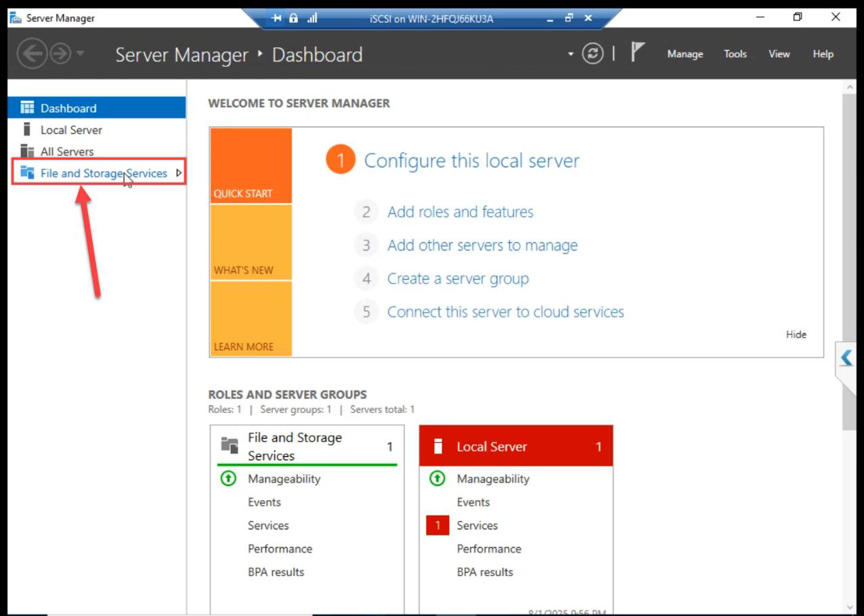Image resolution: width=864 pixels, height=616 pixels.
Task: Click the Server Manager title bar icon
Action: [x=15, y=18]
